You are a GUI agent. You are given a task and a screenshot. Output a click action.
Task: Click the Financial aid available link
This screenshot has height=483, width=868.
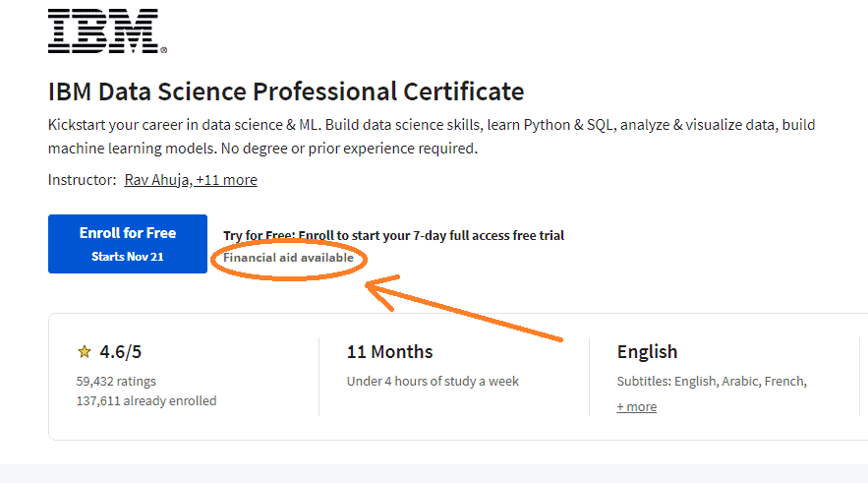[x=288, y=258]
